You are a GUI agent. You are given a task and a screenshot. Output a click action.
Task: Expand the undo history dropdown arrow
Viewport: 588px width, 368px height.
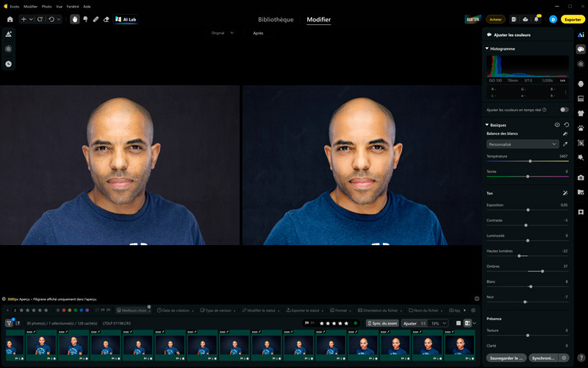pos(59,19)
